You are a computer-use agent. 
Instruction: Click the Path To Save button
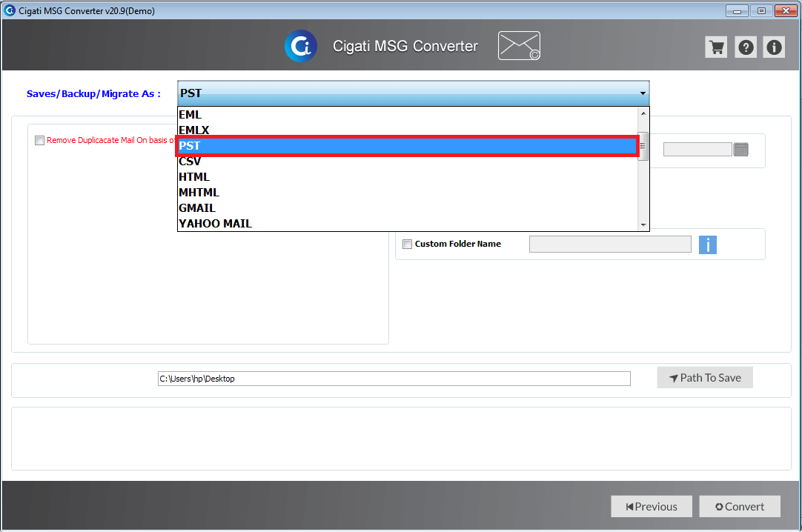[x=705, y=378]
